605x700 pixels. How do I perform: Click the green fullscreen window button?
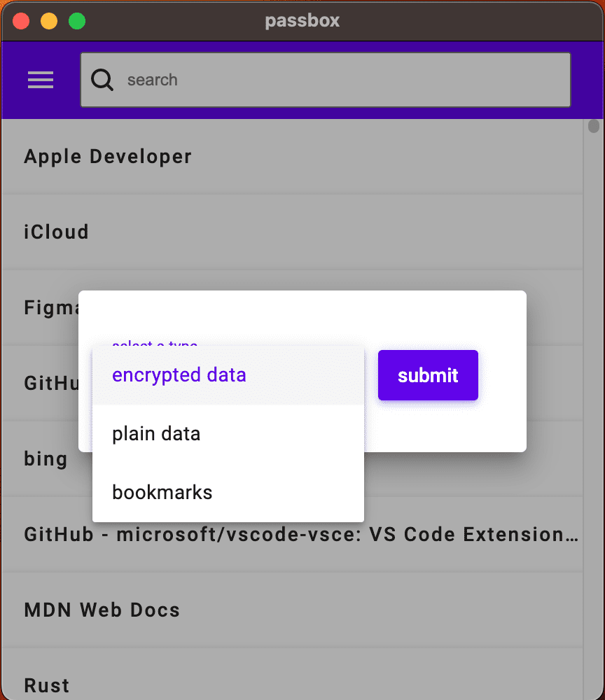77,21
